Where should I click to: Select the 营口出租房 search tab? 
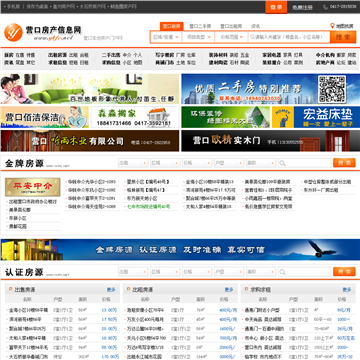(231, 26)
